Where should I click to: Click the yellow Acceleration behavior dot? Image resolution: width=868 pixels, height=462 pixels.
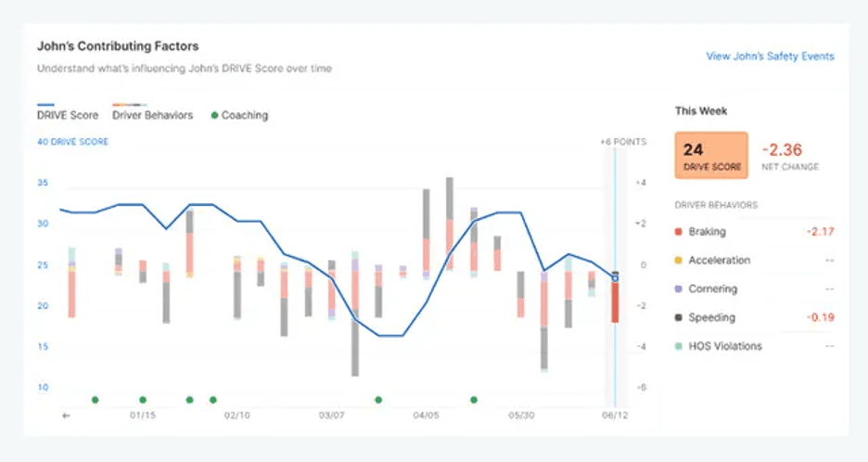[679, 261]
